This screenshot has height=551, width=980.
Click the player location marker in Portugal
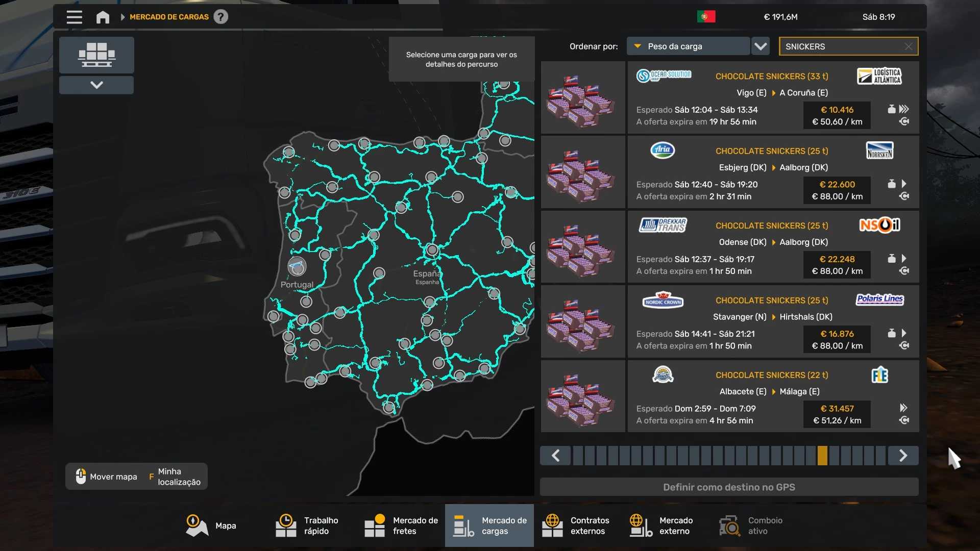(x=297, y=266)
